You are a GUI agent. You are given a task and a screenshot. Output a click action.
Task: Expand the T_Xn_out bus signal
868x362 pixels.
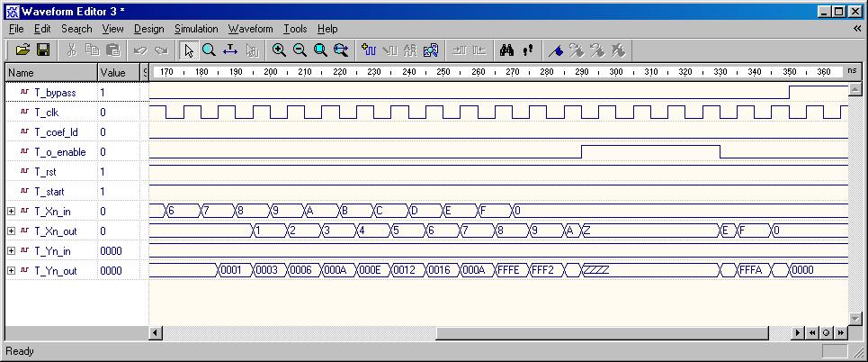(11, 231)
